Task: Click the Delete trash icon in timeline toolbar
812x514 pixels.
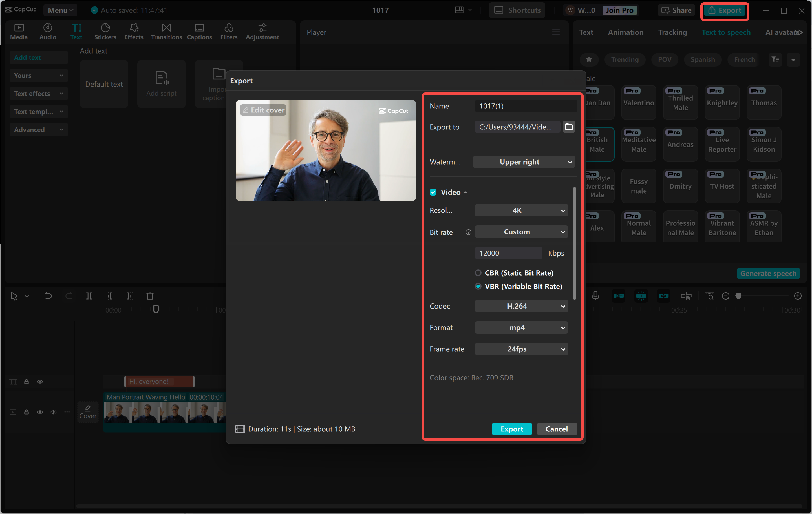Action: [150, 296]
